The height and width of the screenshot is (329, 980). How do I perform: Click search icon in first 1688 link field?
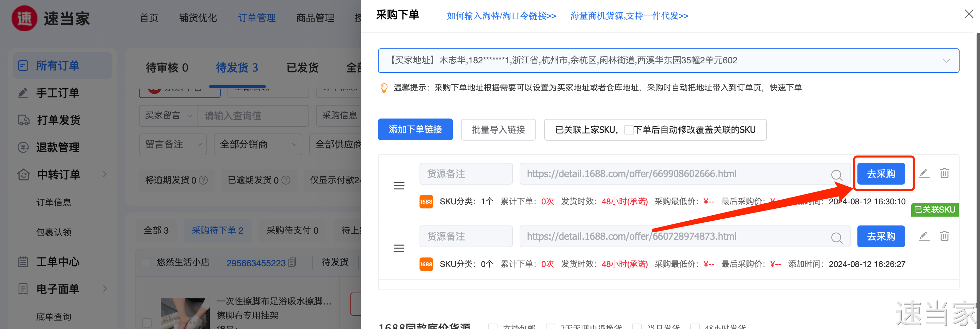click(836, 175)
